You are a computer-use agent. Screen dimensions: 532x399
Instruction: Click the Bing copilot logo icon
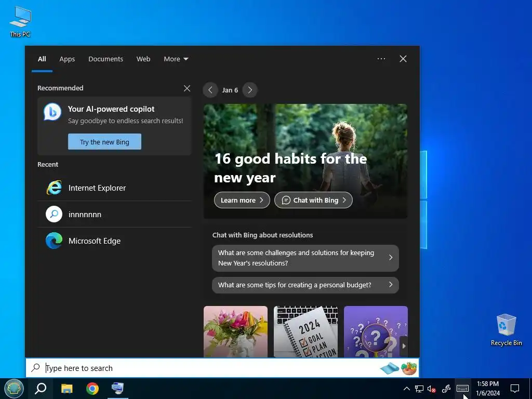coord(52,112)
